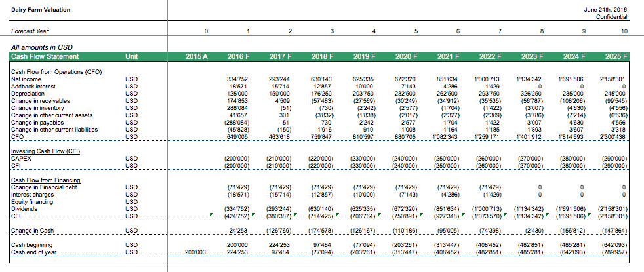
Task: Click 'Change in other current liabilities' label
Action: click(54, 130)
